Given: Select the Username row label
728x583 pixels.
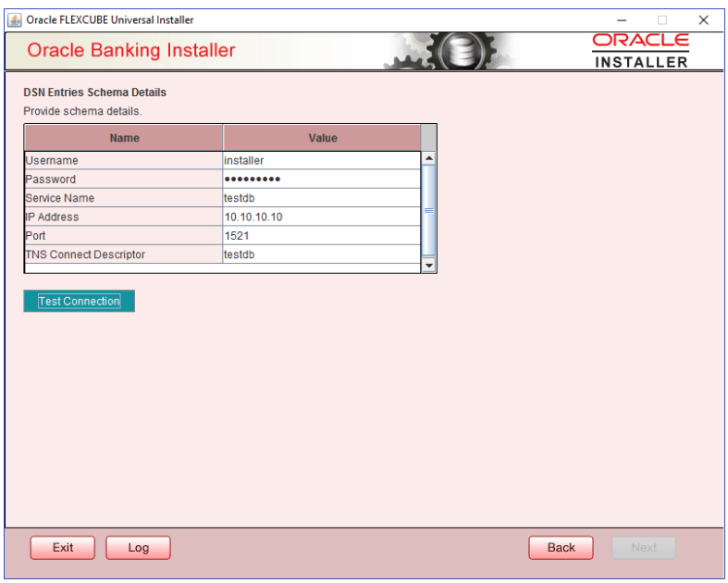Looking at the screenshot, I should pos(124,160).
